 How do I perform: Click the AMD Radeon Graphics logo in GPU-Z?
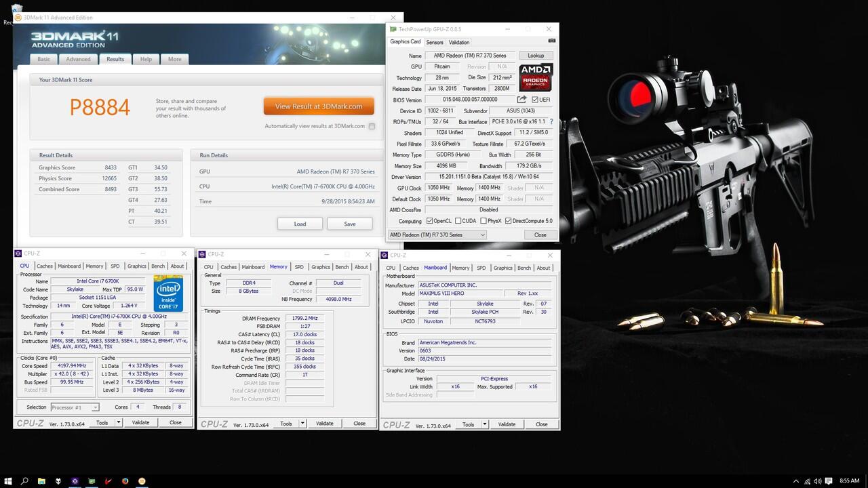pos(536,77)
